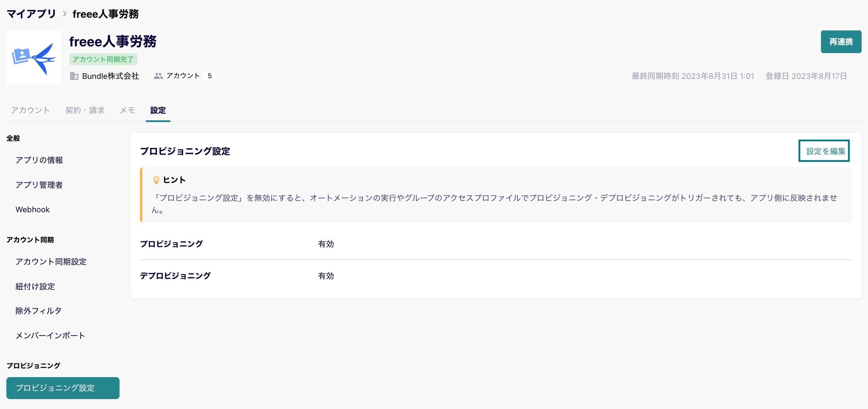This screenshot has width=868, height=409.
Task: Select the 設定 tab
Action: click(x=158, y=110)
